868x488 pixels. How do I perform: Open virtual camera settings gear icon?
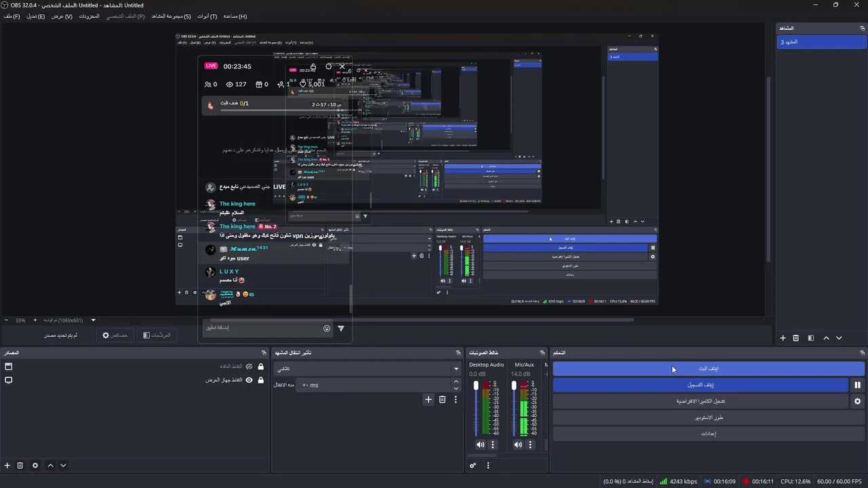pos(857,401)
